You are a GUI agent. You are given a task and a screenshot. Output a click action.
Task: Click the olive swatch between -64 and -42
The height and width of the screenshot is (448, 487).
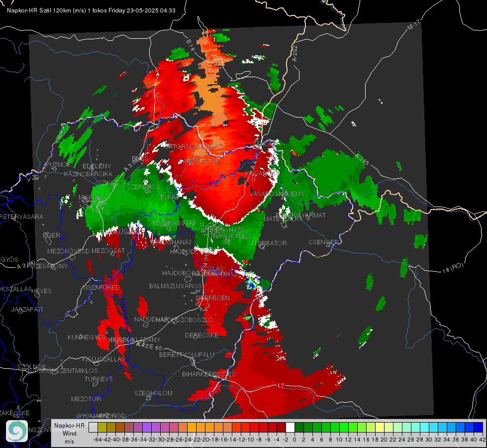pos(102,427)
